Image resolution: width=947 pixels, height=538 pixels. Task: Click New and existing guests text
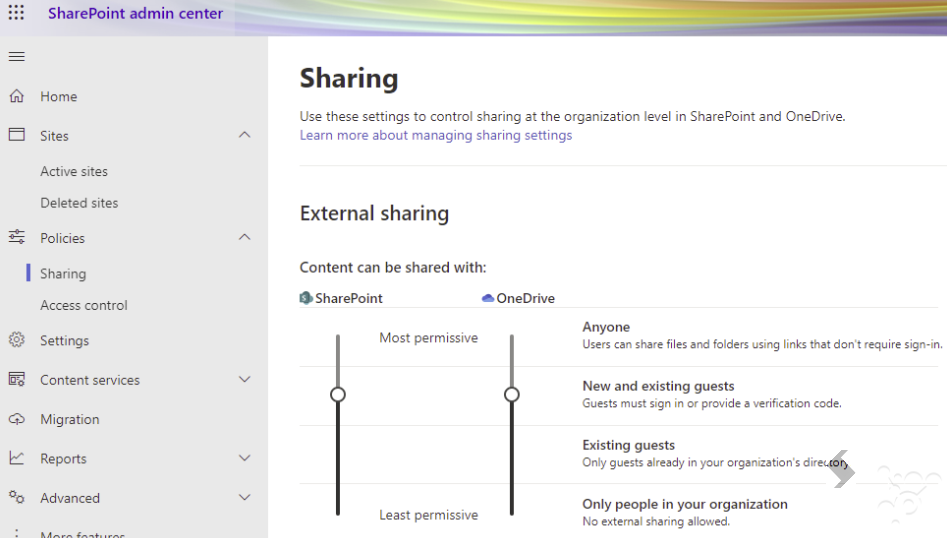[x=658, y=386]
